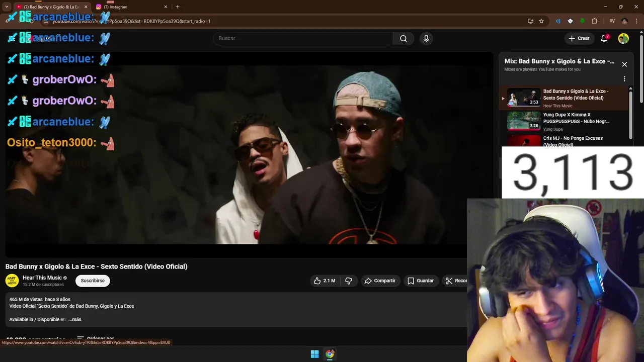This screenshot has height=362, width=644.
Task: Click the Chrome taskbar icon
Action: pyautogui.click(x=330, y=354)
